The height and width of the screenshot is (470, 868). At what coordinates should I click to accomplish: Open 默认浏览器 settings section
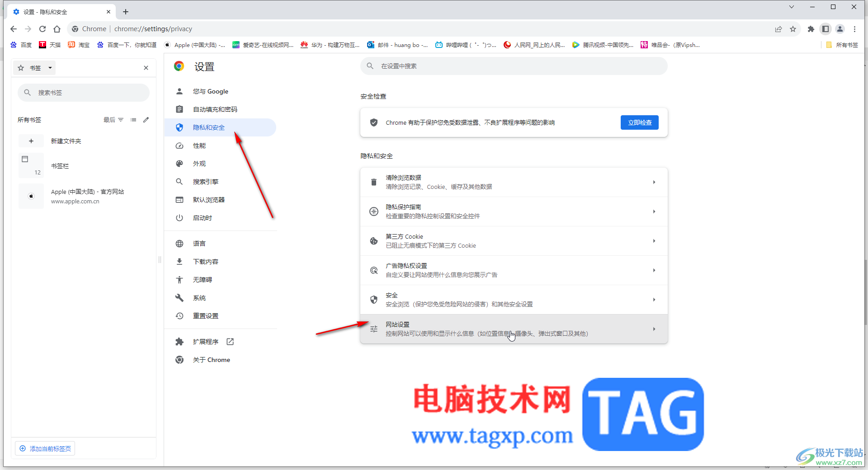tap(220, 200)
